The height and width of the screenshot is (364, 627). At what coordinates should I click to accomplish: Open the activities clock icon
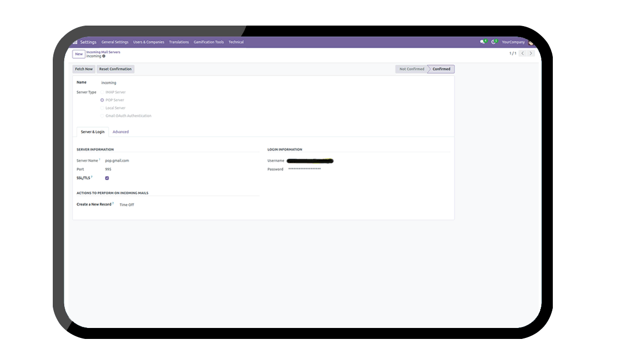tap(493, 42)
